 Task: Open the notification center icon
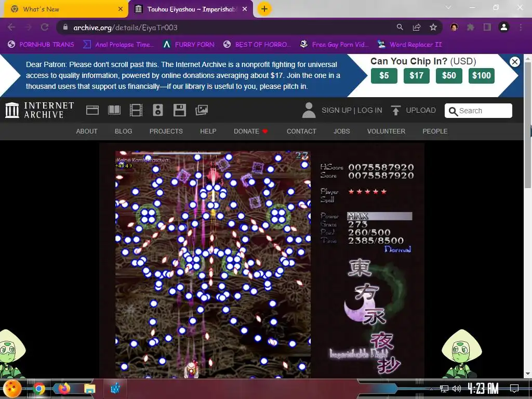point(514,389)
